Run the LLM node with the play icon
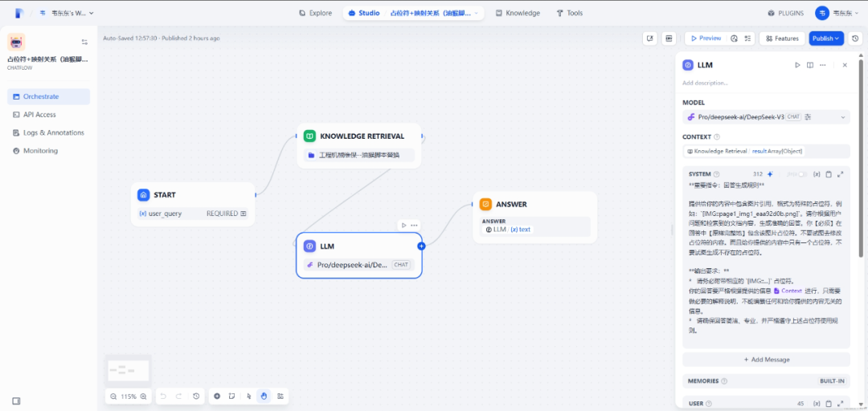The height and width of the screenshot is (411, 868). pyautogui.click(x=797, y=65)
